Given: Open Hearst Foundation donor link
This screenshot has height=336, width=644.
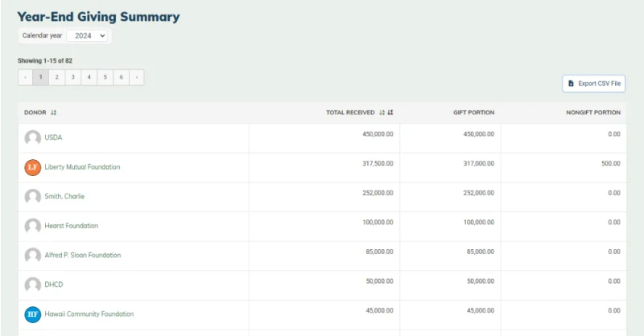Looking at the screenshot, I should [x=72, y=226].
